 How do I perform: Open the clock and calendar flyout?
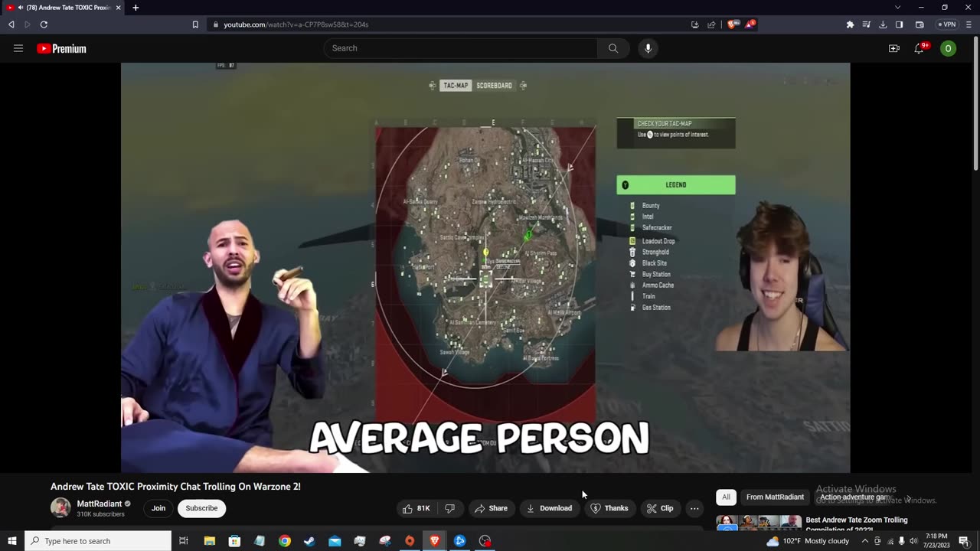(936, 541)
